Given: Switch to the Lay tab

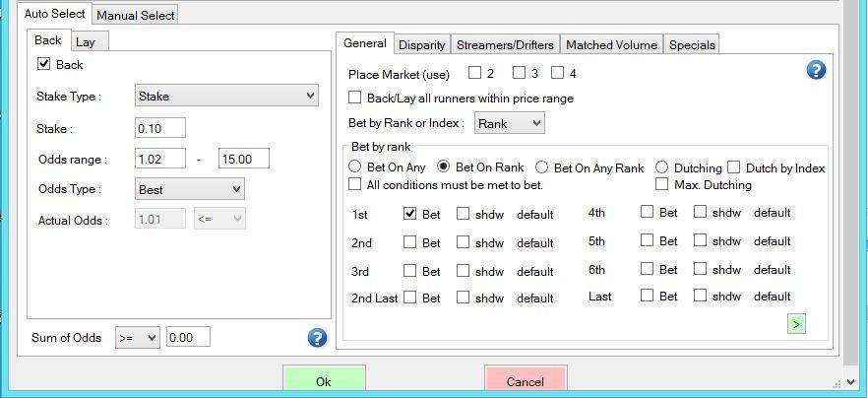Looking at the screenshot, I should point(86,41).
